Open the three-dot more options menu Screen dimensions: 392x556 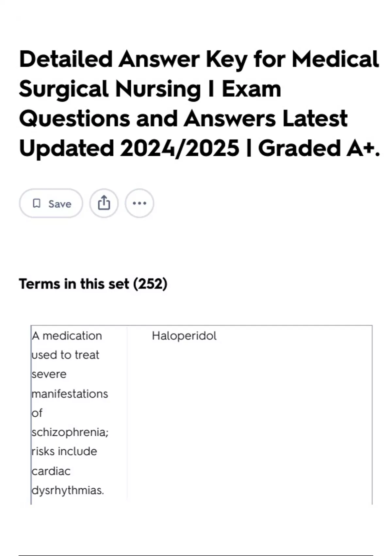pyautogui.click(x=139, y=203)
